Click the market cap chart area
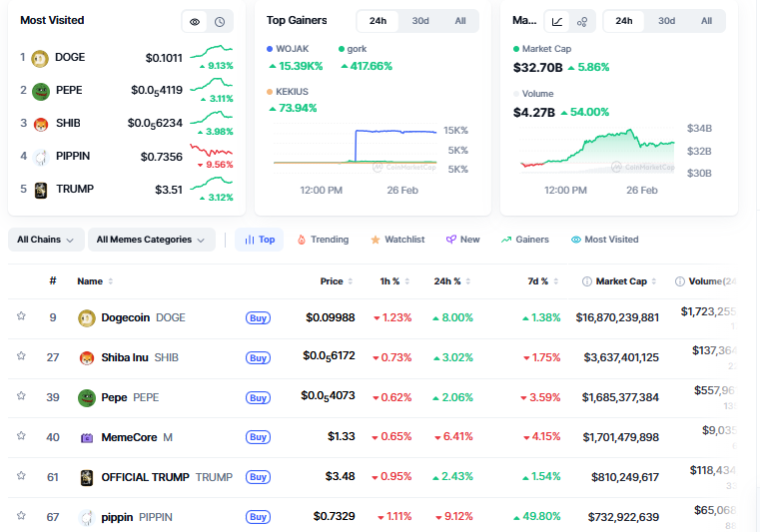 pos(599,150)
